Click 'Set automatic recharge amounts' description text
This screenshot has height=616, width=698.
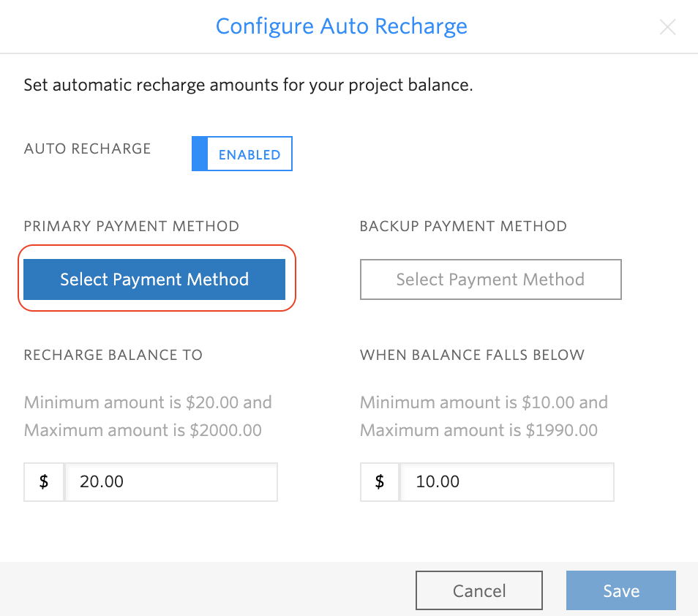(248, 85)
